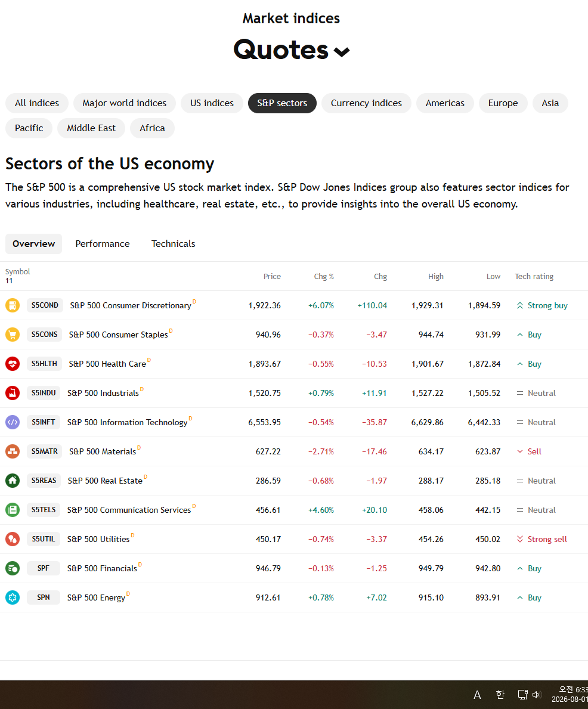The image size is (588, 709).
Task: Sort by the High column header
Action: click(x=436, y=276)
